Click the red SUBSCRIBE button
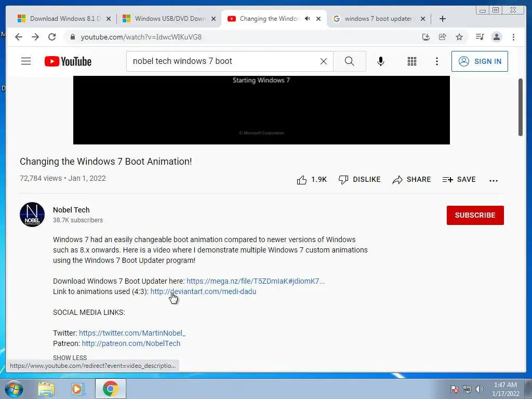532x399 pixels. pyautogui.click(x=475, y=215)
